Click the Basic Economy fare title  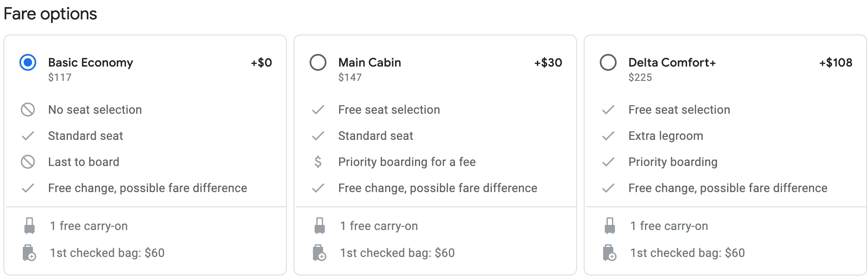click(91, 63)
